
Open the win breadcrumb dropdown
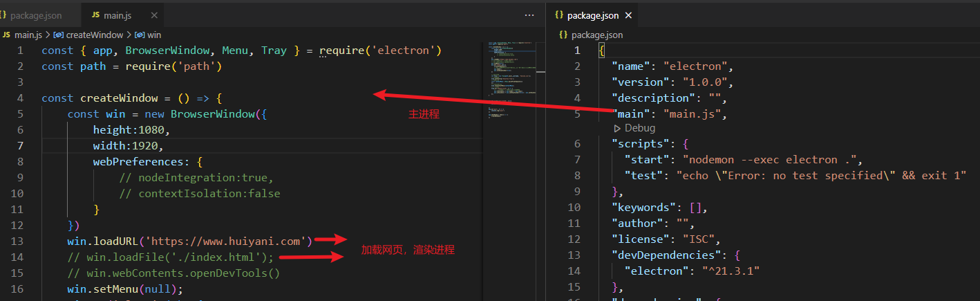click(x=154, y=35)
